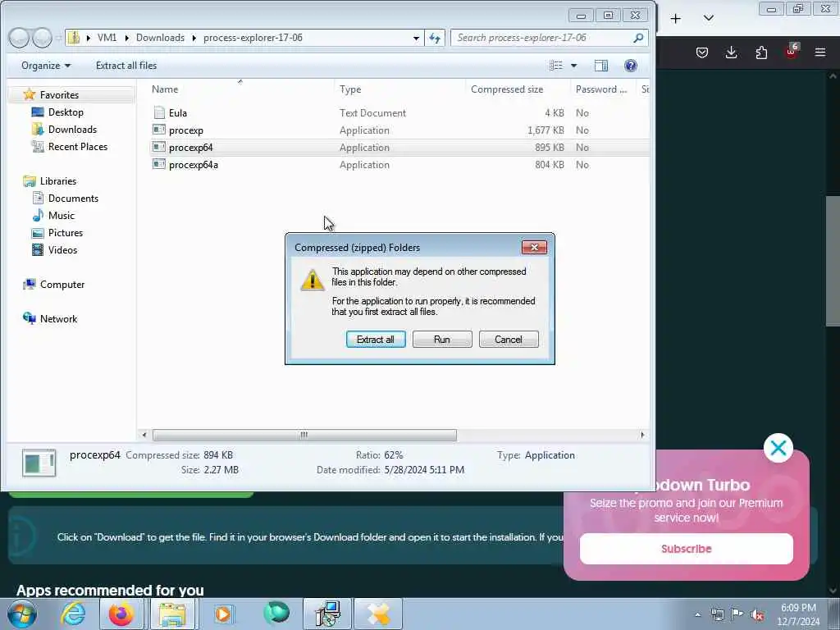Viewport: 840px width, 630px height.
Task: Show hidden system tray icons
Action: coord(697,614)
